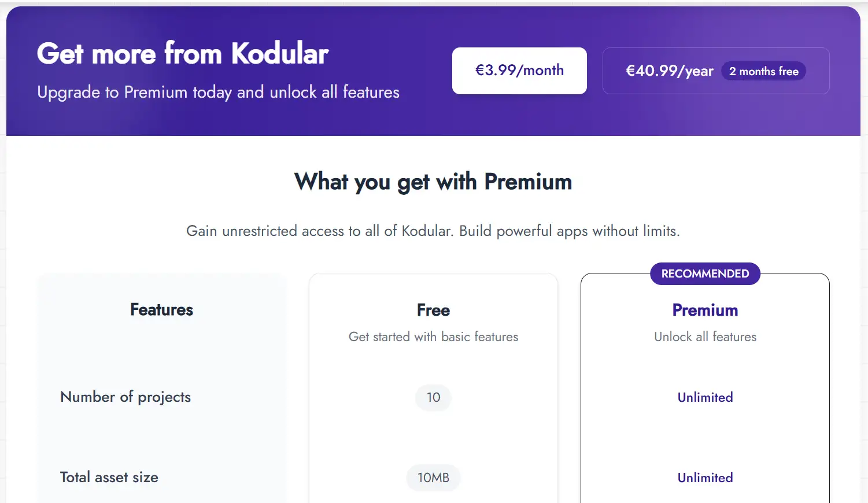Click Premium's Unlimited value for number of projects
This screenshot has width=868, height=503.
click(705, 397)
